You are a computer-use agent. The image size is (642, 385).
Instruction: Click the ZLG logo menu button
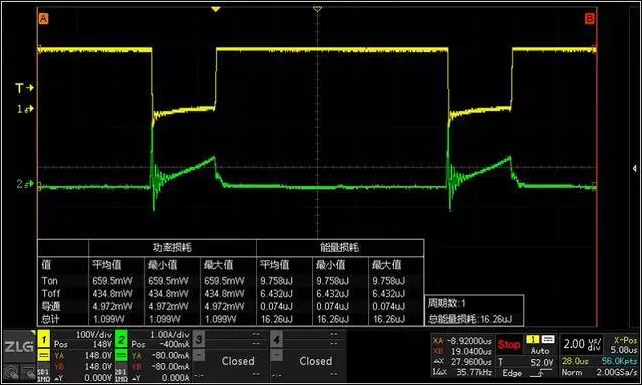coord(19,346)
